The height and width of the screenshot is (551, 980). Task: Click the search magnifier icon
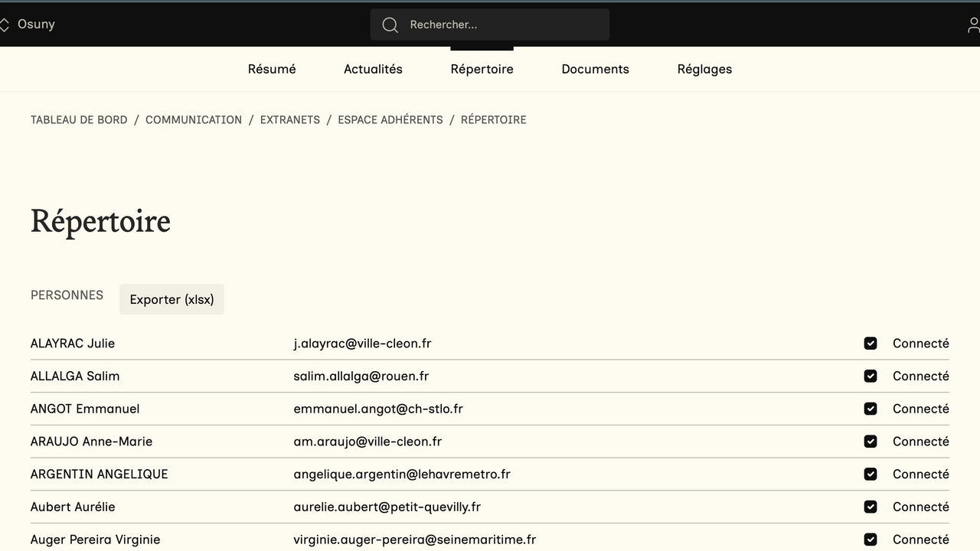[x=390, y=24]
